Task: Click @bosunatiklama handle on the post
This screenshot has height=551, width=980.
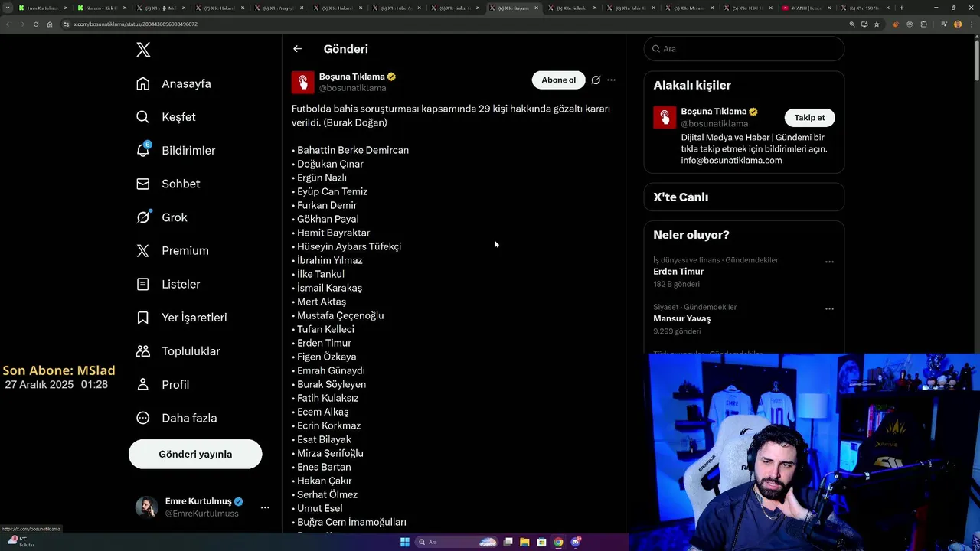Action: click(x=352, y=88)
